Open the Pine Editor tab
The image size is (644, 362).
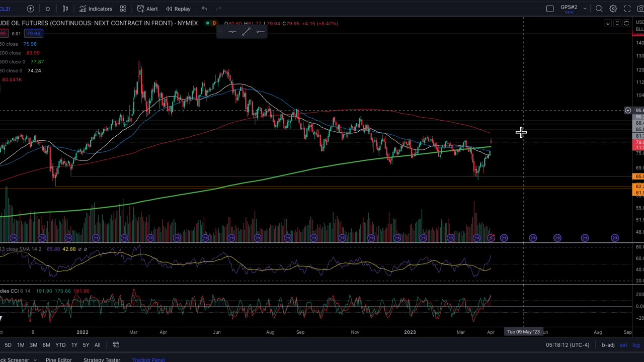click(x=58, y=360)
